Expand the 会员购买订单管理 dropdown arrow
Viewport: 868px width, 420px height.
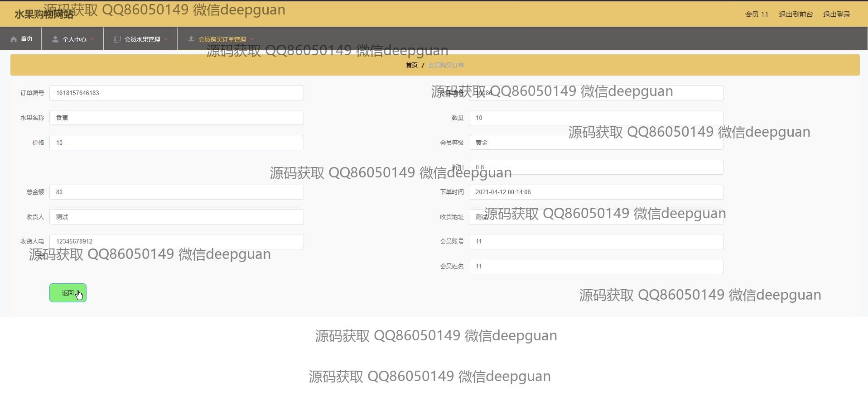click(252, 39)
